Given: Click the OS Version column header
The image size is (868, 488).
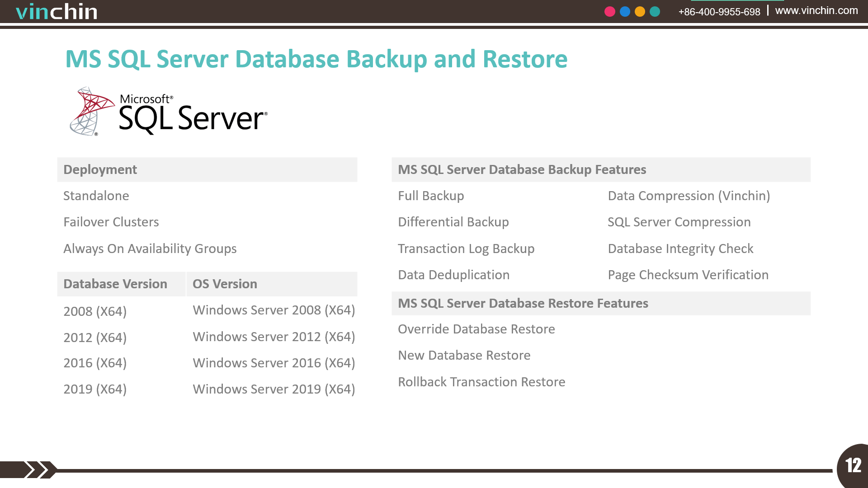Looking at the screenshot, I should tap(272, 284).
